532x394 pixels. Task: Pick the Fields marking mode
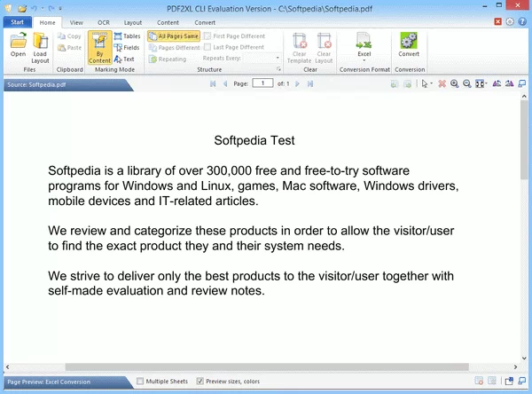pos(126,48)
